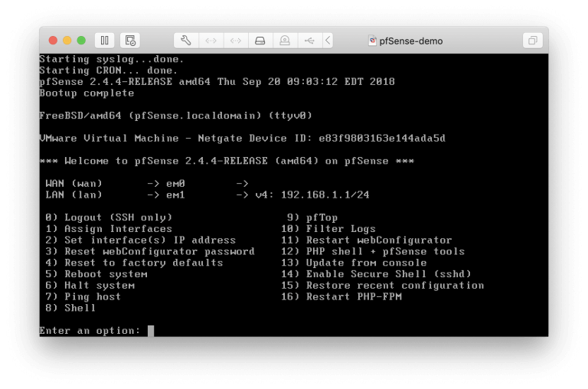Click the 'WAN (wan)' interface line
The width and height of the screenshot is (588, 389).
[x=147, y=184]
